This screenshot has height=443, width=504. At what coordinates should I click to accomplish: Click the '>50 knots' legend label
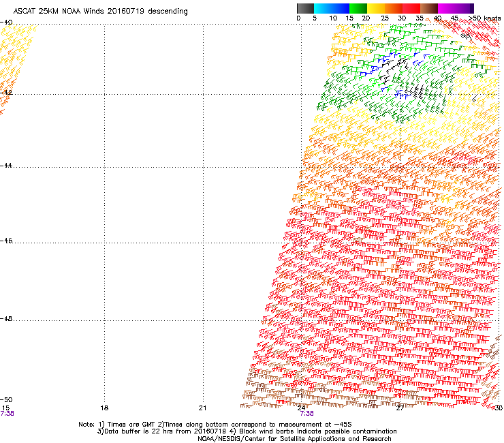484,18
